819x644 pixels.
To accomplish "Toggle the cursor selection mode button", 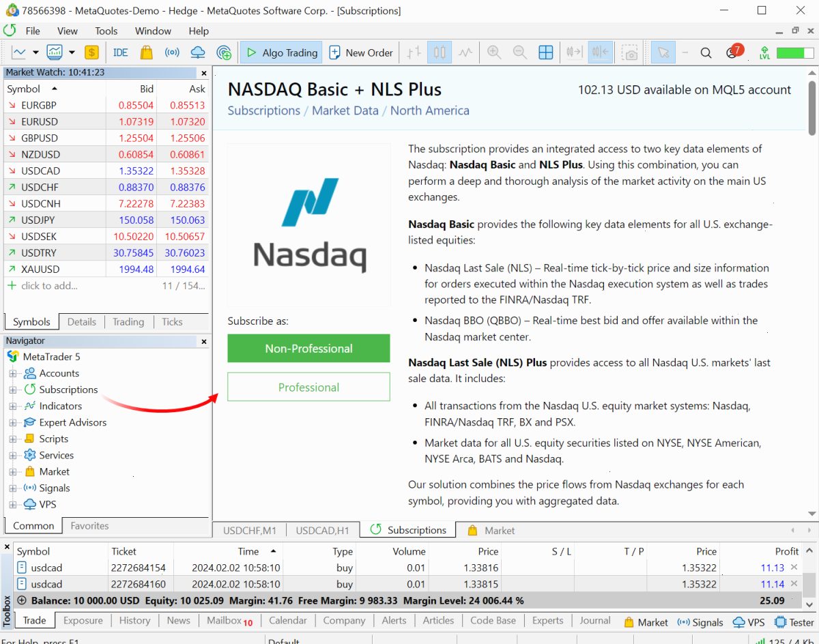I will tap(663, 53).
